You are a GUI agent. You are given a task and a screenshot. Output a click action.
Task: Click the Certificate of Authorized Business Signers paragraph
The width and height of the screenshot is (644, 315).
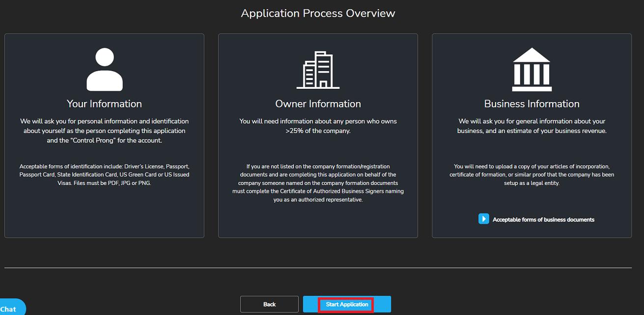(x=318, y=183)
